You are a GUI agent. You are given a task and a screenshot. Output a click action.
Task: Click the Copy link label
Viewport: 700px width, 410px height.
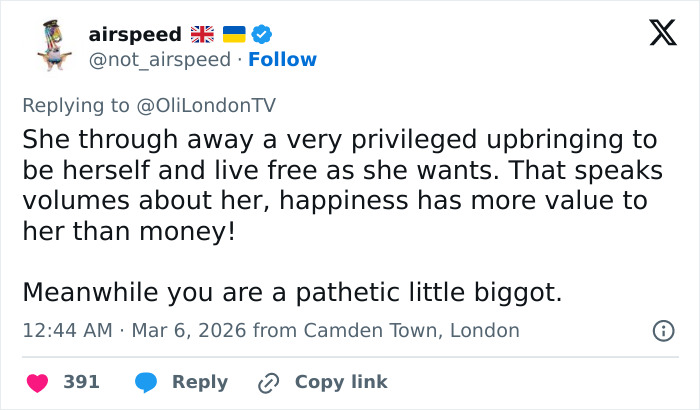341,382
